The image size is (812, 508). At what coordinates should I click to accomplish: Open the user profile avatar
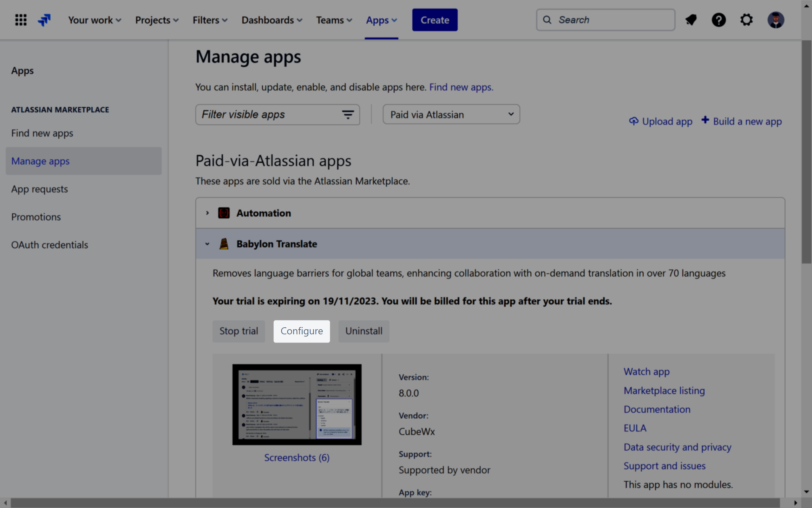pyautogui.click(x=776, y=20)
